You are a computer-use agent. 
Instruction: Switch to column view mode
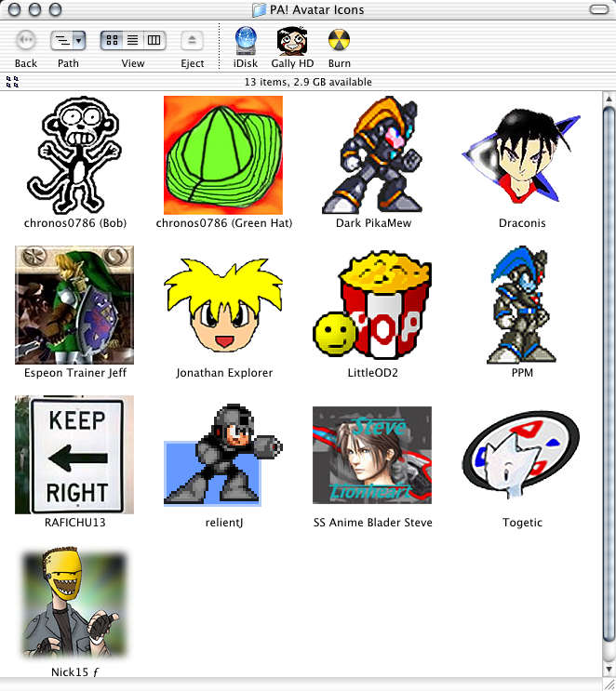[154, 41]
